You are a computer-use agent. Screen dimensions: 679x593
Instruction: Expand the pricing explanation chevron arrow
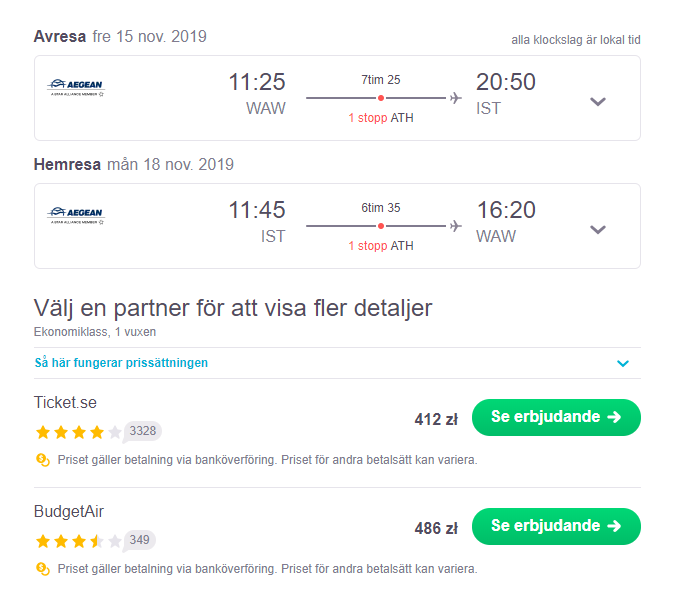coord(623,363)
